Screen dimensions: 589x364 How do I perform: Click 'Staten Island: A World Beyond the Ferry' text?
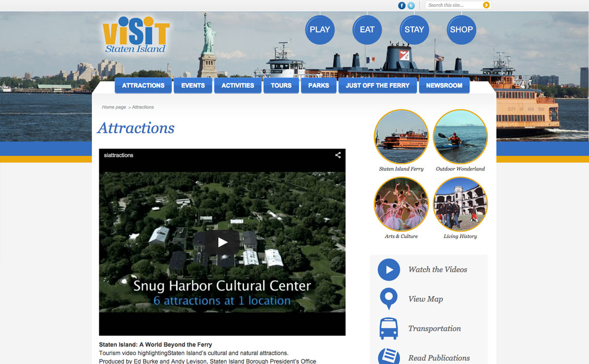pyautogui.click(x=156, y=344)
